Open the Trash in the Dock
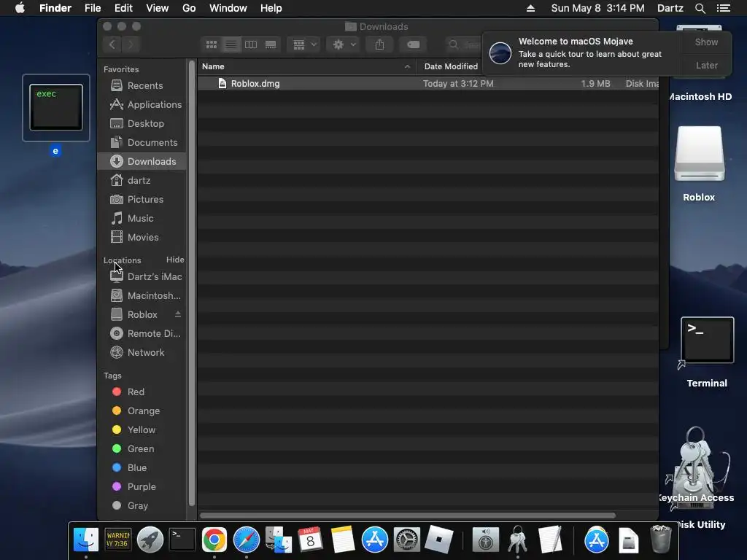Screen dimensions: 747x560 pyautogui.click(x=661, y=539)
